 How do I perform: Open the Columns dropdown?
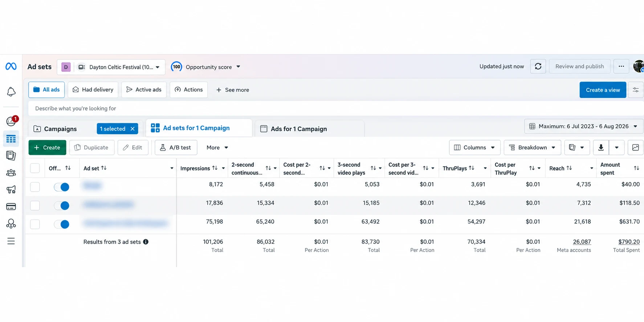point(474,147)
